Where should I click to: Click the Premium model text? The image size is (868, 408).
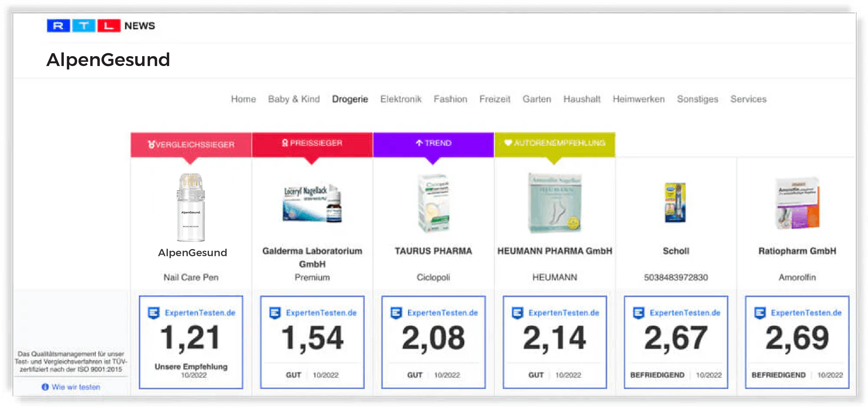click(312, 277)
